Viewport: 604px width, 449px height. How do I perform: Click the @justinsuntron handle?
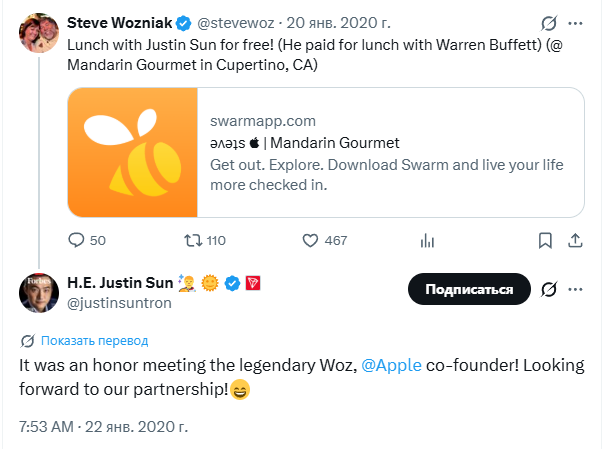[119, 303]
